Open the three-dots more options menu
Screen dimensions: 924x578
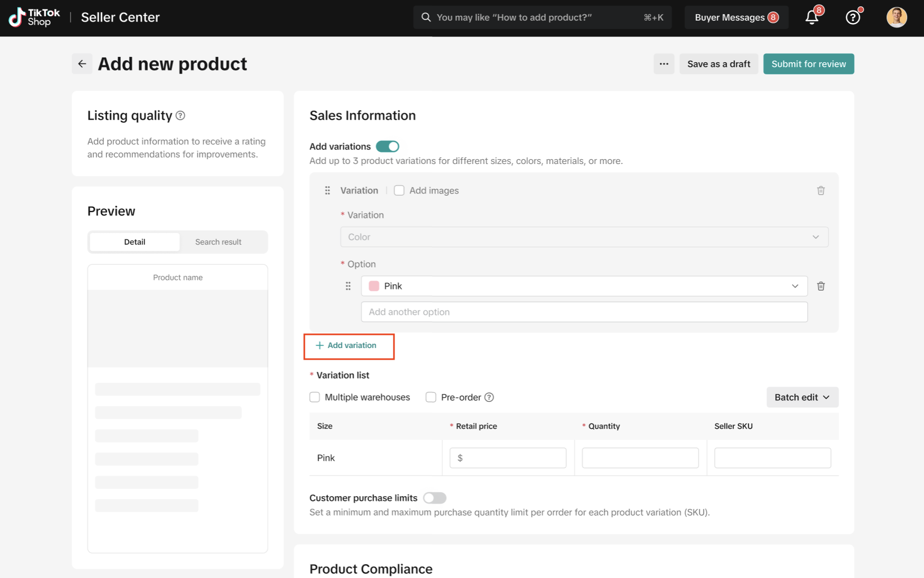point(663,64)
